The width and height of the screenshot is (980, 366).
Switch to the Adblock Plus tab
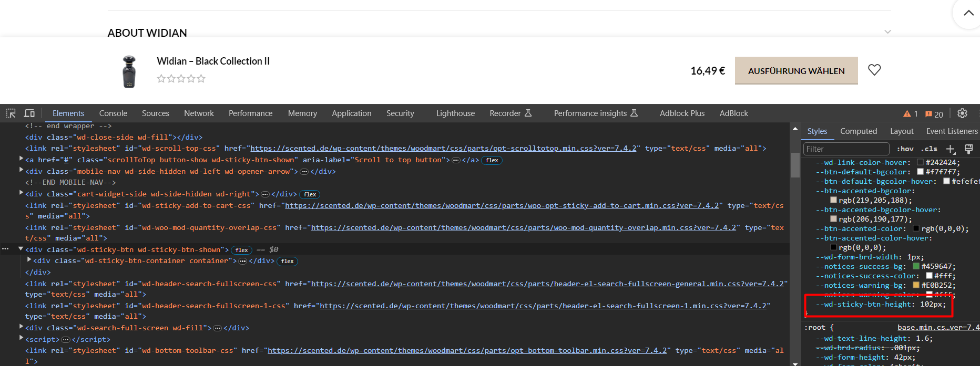(x=682, y=113)
